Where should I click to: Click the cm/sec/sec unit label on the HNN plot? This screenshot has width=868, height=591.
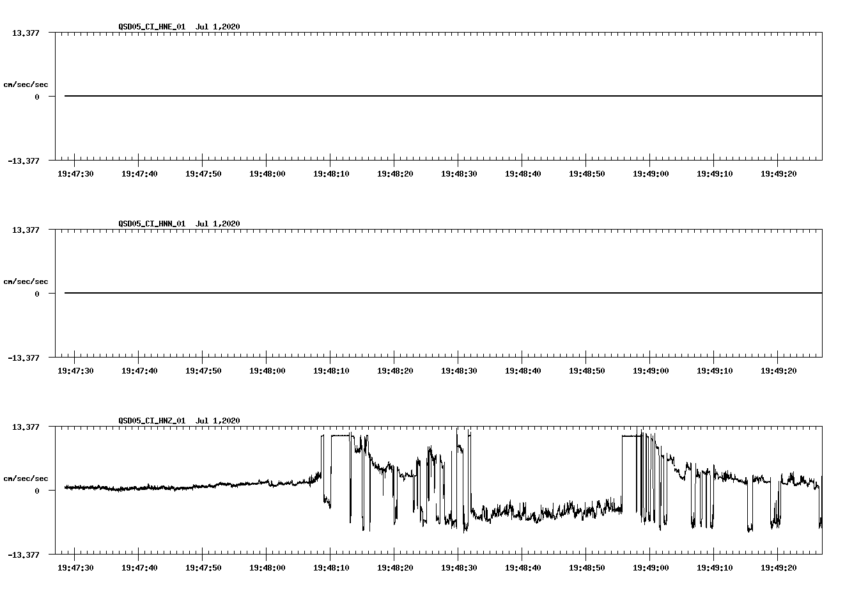tap(26, 281)
